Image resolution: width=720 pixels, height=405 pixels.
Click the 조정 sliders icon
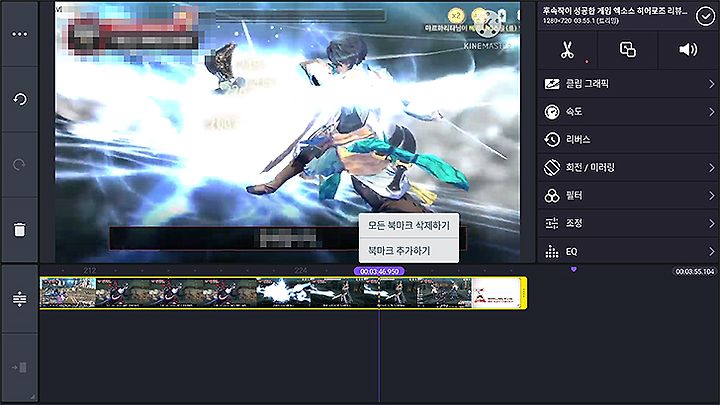point(552,224)
